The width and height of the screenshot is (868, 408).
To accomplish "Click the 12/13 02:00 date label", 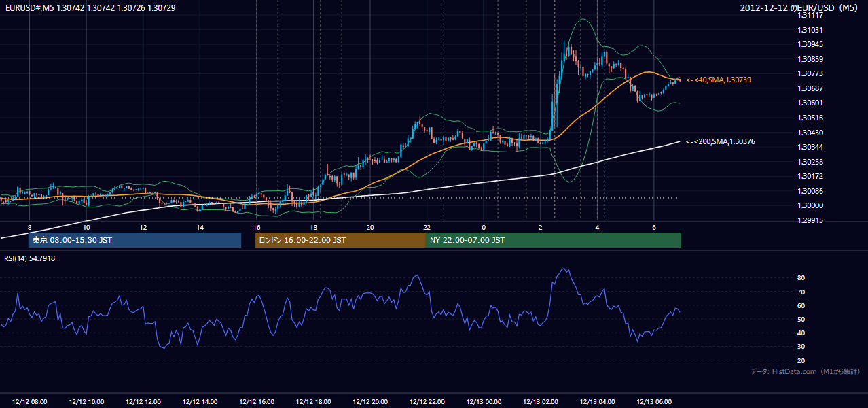I will point(540,402).
